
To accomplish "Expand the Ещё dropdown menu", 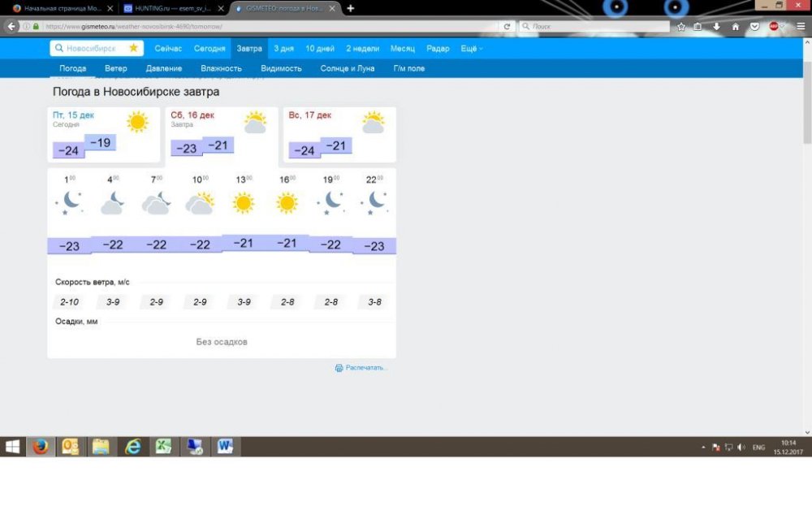I will (471, 49).
